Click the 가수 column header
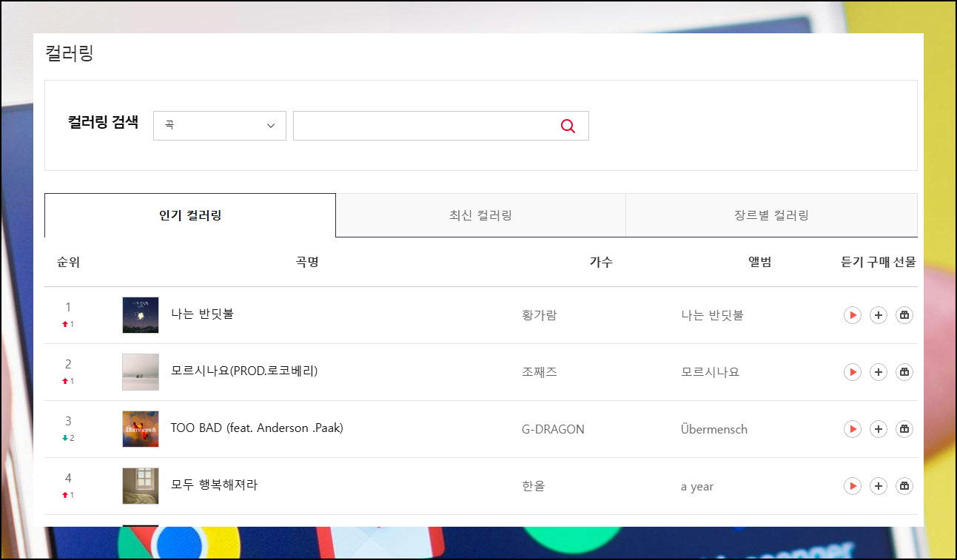 [601, 262]
